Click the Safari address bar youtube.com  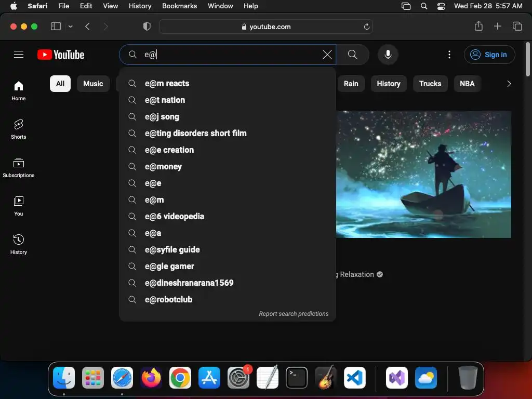pyautogui.click(x=266, y=26)
